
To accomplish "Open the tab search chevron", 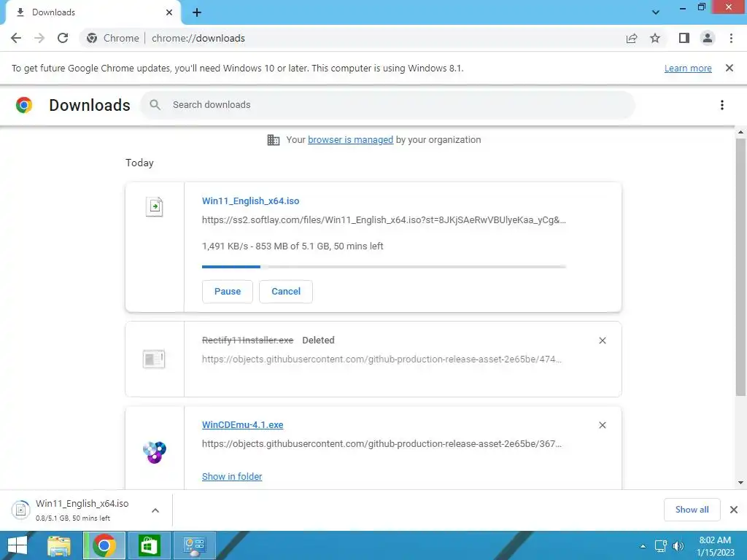I will (x=656, y=12).
